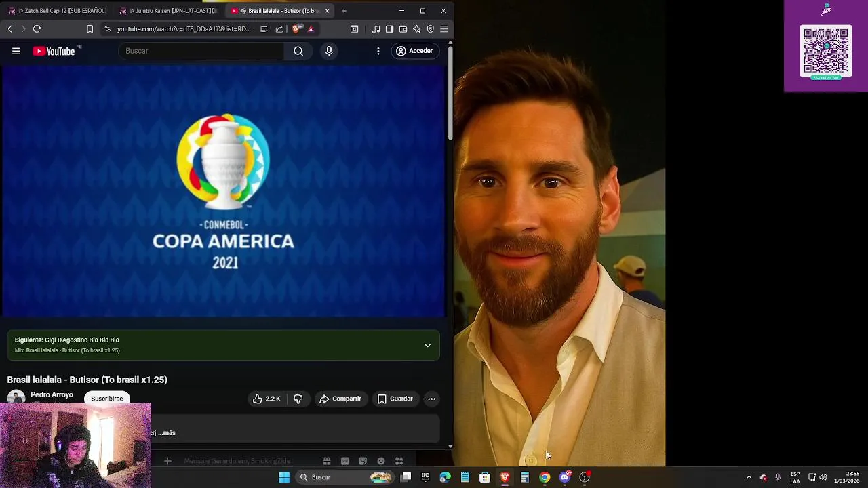Viewport: 868px width, 488px height.
Task: Show hidden system tray icons
Action: coord(749,477)
